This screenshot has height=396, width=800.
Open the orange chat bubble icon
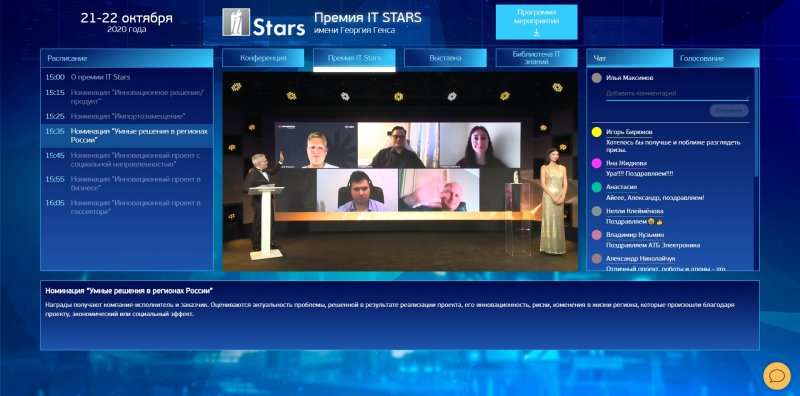coord(777,376)
